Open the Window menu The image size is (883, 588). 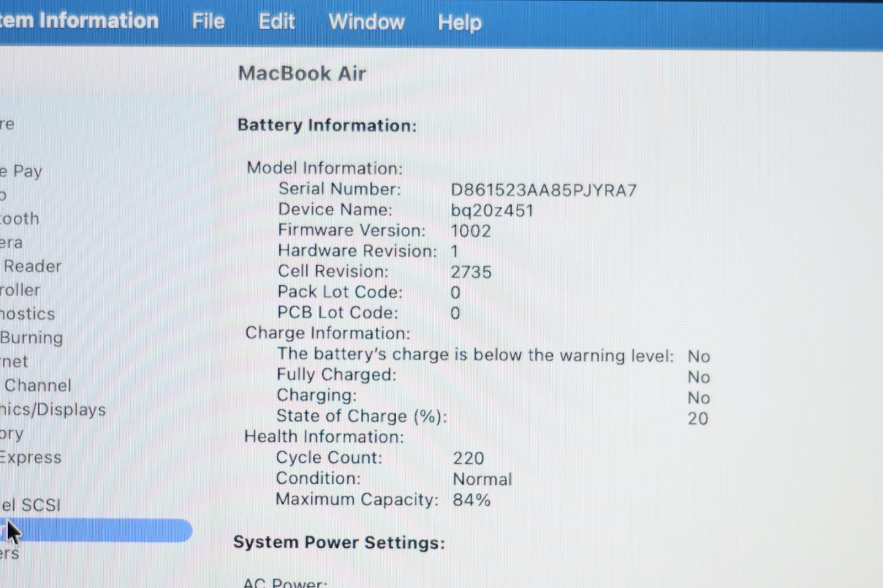point(366,22)
